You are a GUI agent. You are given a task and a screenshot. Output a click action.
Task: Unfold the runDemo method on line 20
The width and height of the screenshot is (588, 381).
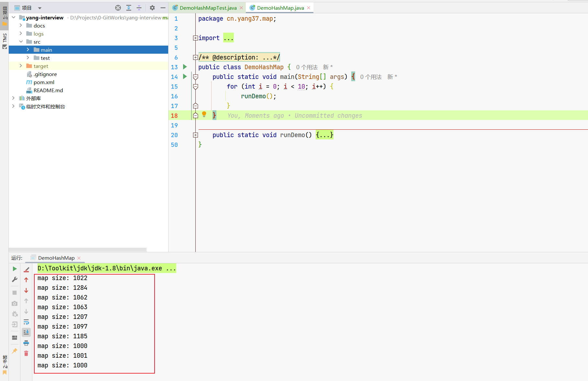[x=195, y=135]
